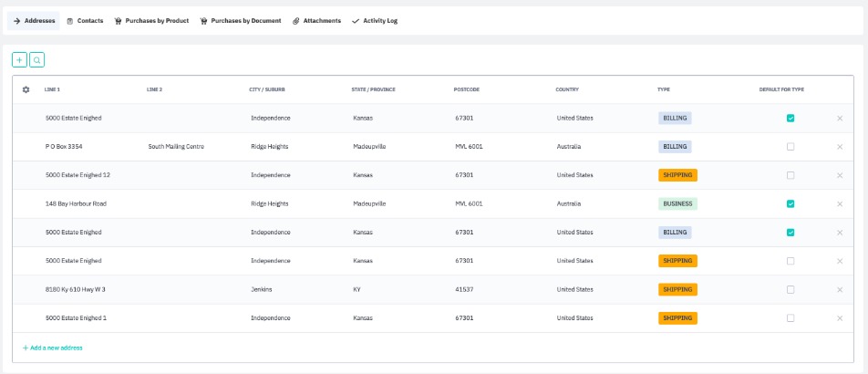This screenshot has height=374, width=868.
Task: Remove the 5000 Estate Enighed 12 row
Action: pyautogui.click(x=840, y=175)
